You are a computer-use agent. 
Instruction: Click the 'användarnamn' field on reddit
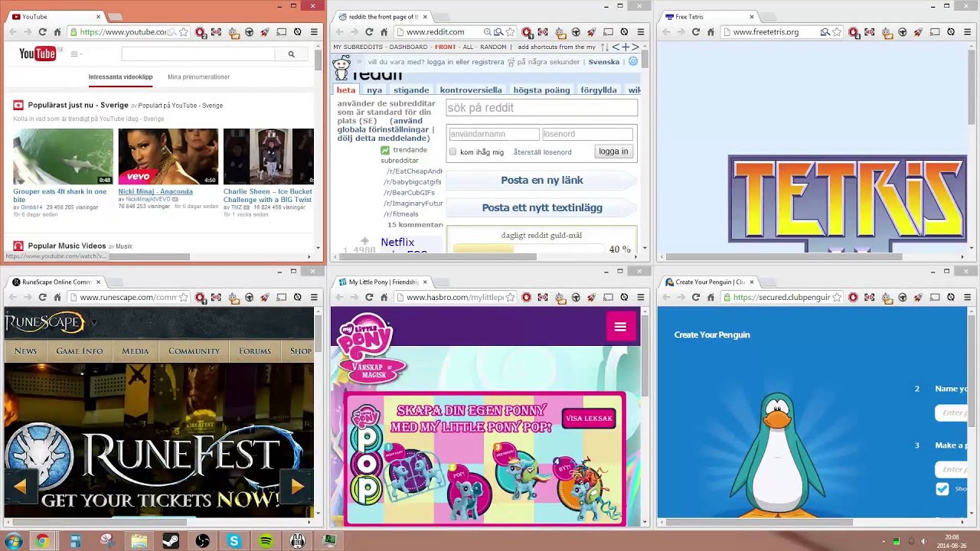point(493,134)
